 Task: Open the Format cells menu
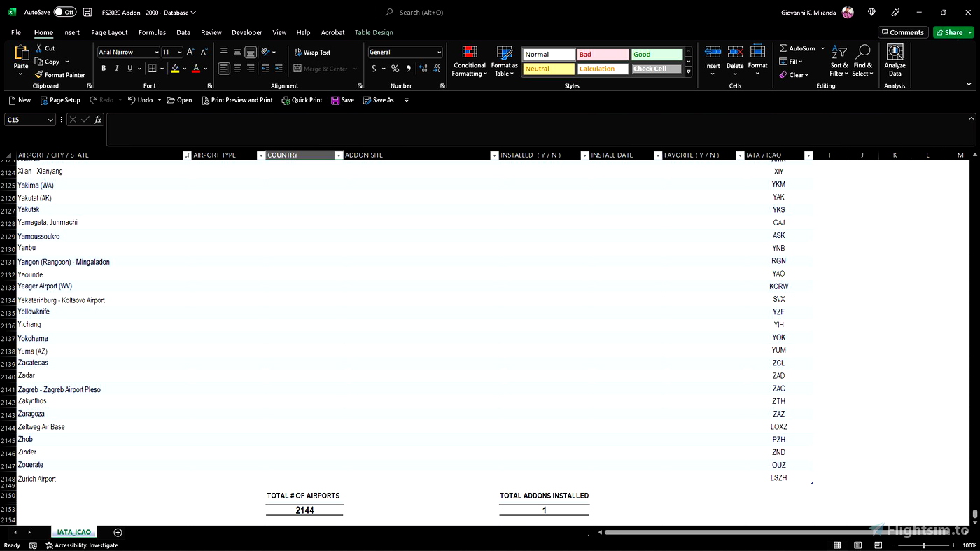pos(757,60)
